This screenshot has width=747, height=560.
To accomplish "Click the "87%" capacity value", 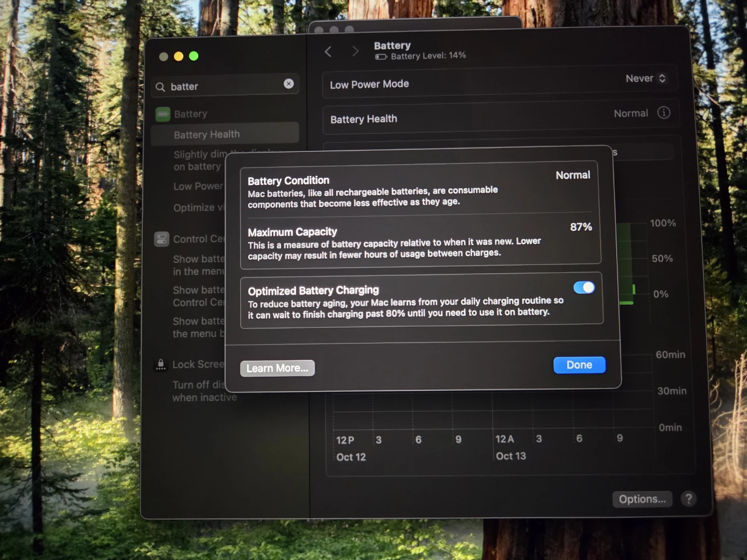I will tap(581, 227).
